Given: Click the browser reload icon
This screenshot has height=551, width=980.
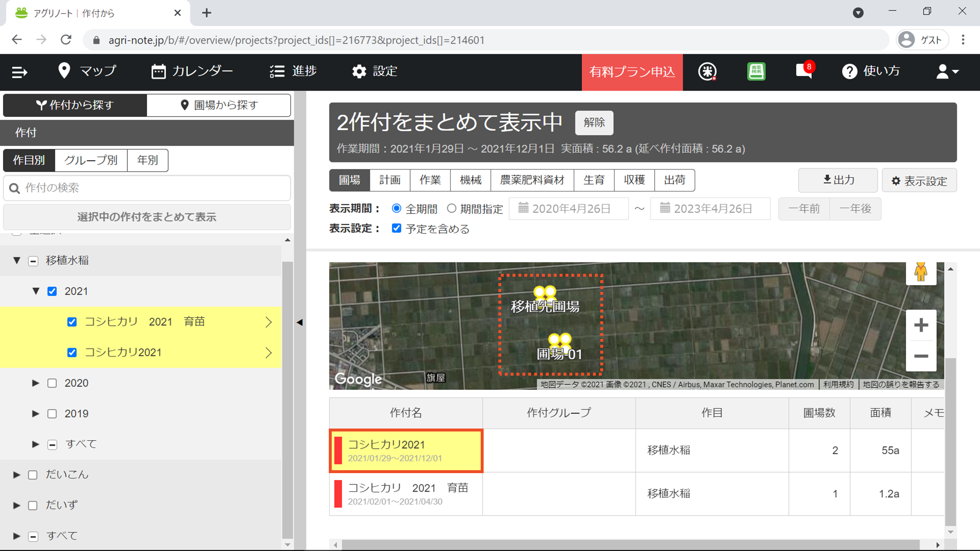Looking at the screenshot, I should point(66,40).
